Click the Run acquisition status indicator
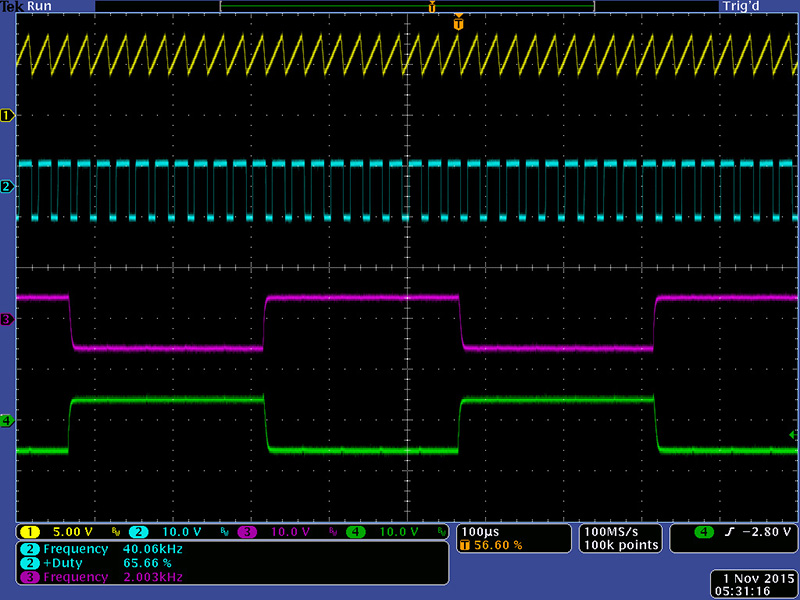800x600 pixels. (41, 6)
